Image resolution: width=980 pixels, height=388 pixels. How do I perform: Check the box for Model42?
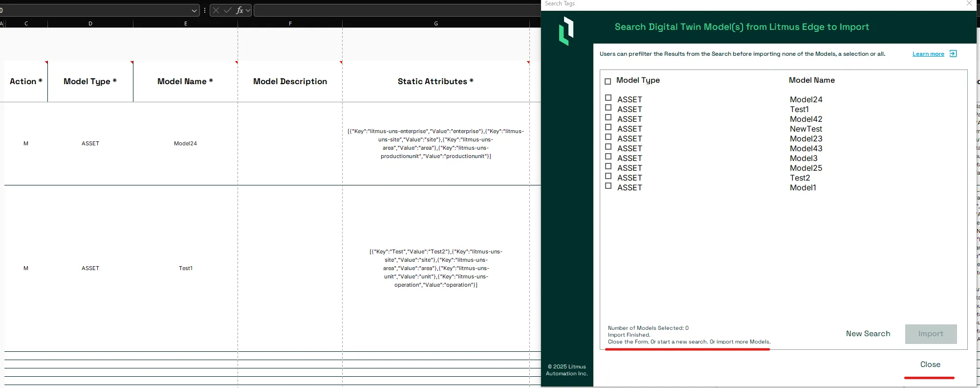click(609, 117)
